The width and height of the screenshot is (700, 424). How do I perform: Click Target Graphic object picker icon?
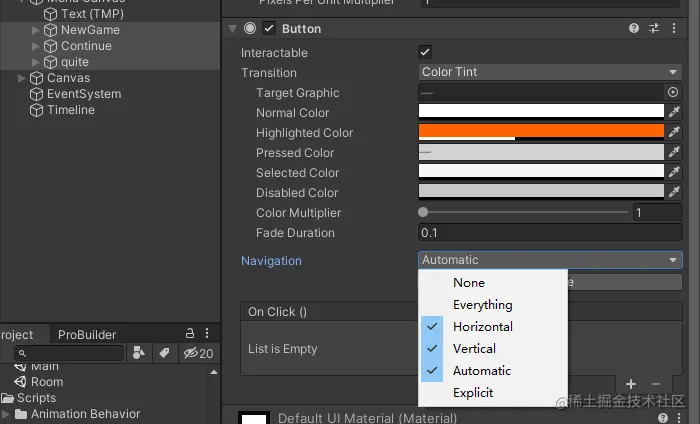[673, 93]
